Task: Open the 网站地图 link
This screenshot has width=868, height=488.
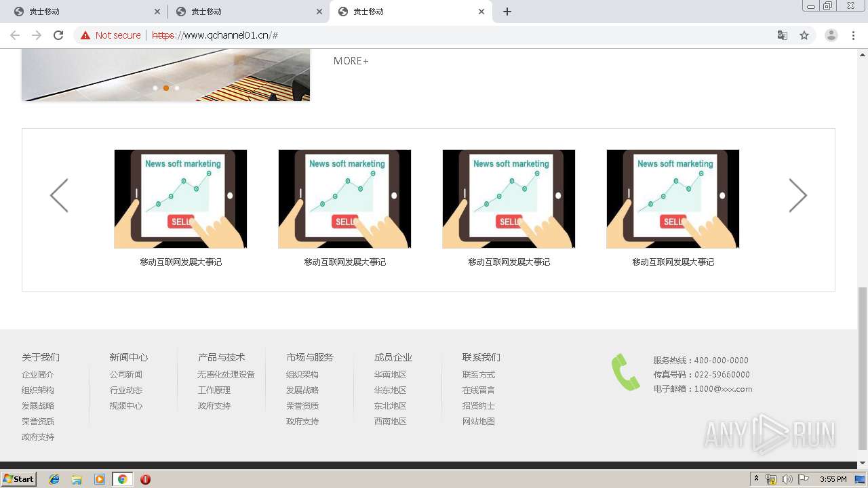Action: (x=479, y=422)
